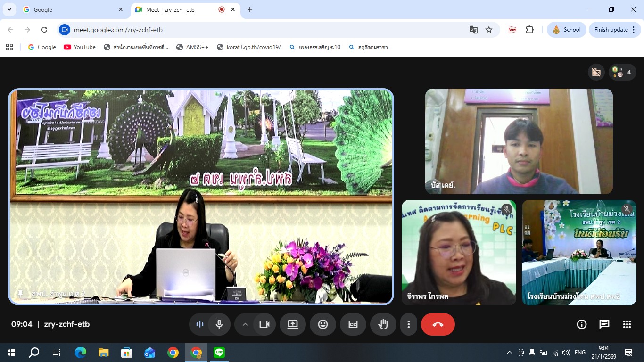Click the Present screen share icon

point(292,324)
